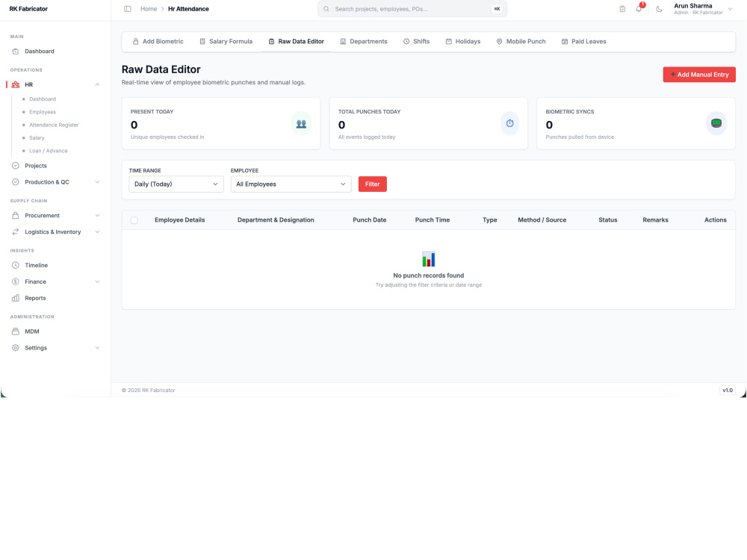
Task: Click the Departments building icon
Action: [x=343, y=41]
